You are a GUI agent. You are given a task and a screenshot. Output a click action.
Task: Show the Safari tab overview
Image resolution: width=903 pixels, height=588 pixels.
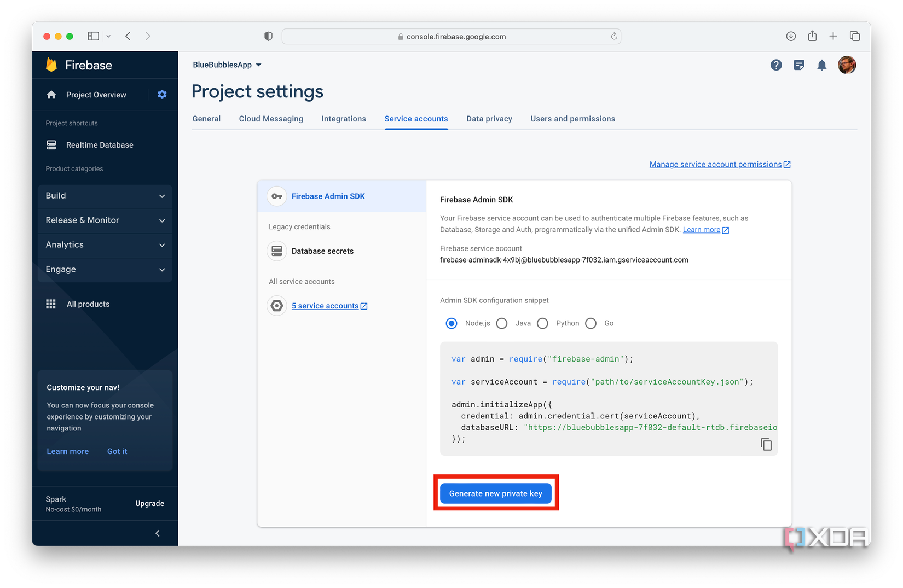855,36
